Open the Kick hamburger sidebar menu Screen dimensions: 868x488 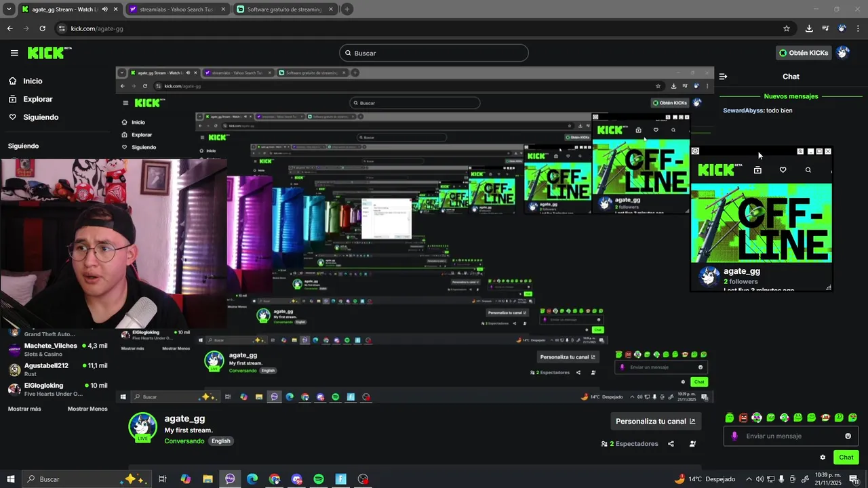click(14, 53)
